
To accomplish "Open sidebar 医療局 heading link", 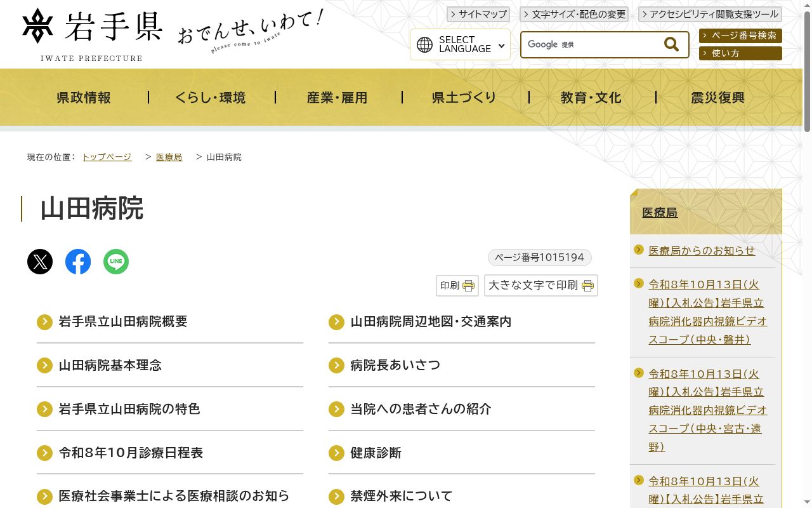I will tap(660, 213).
